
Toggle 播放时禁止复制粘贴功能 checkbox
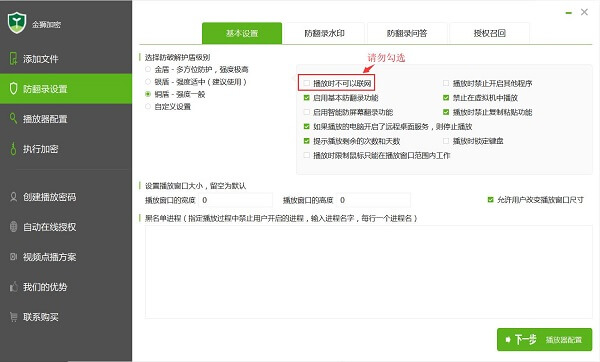click(446, 112)
